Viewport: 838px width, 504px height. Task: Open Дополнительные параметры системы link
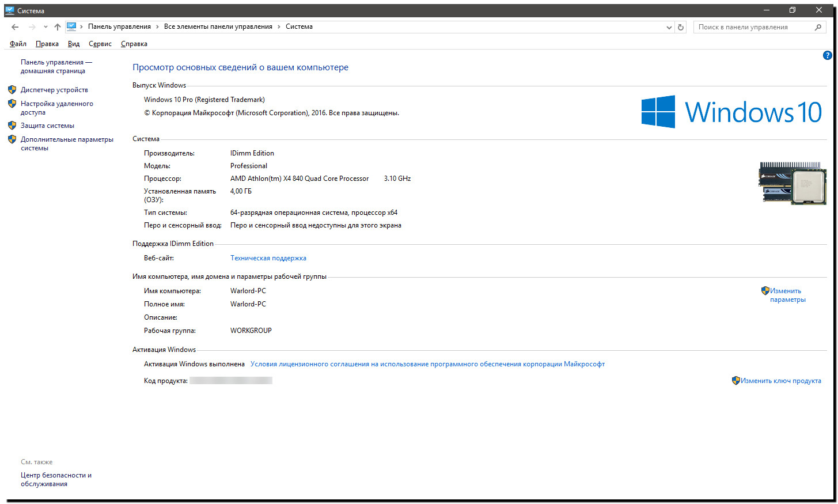[x=67, y=143]
